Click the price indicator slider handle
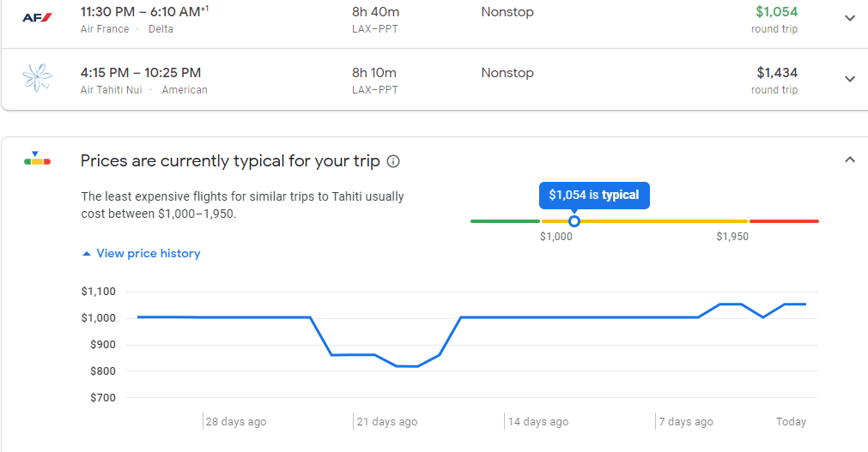The image size is (868, 452). coord(574,221)
